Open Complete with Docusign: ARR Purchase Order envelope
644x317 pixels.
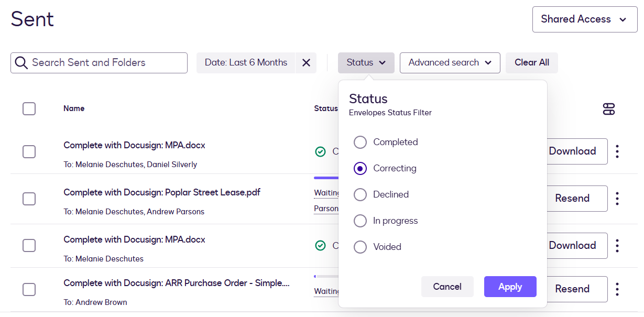177,283
